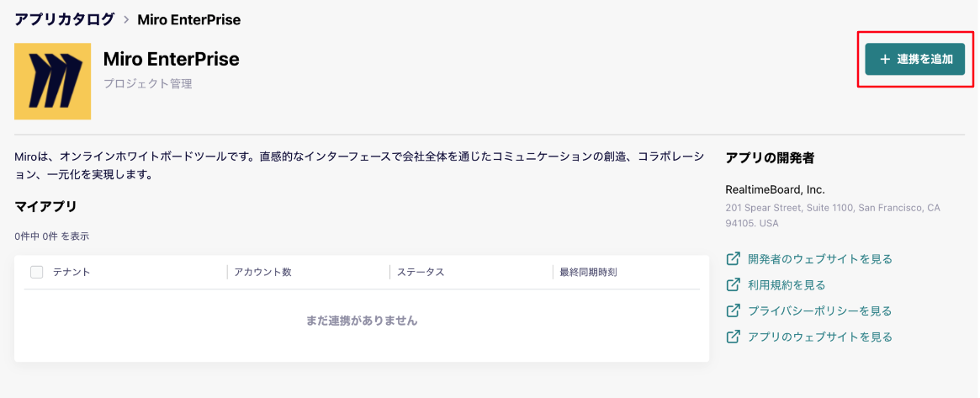Click the 連携を追加 button
This screenshot has width=980, height=398.
click(915, 60)
